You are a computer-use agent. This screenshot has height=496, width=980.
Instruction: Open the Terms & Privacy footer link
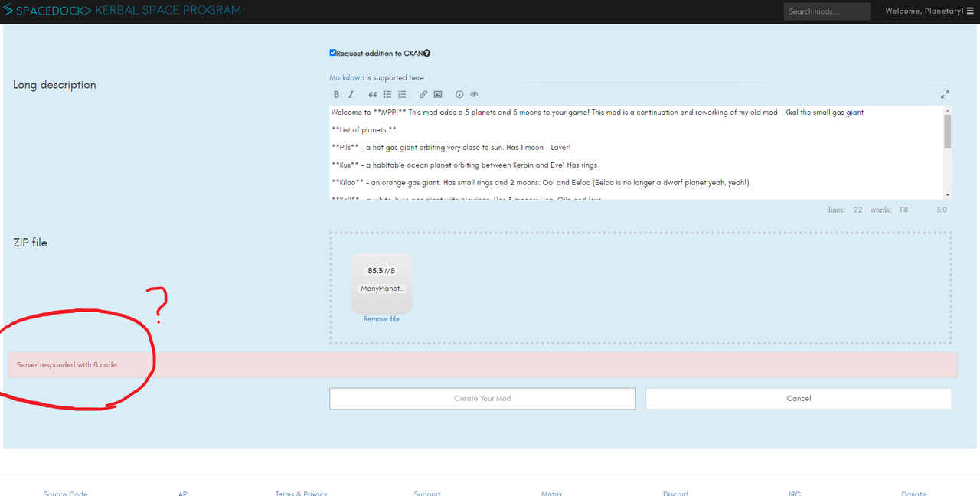click(301, 494)
